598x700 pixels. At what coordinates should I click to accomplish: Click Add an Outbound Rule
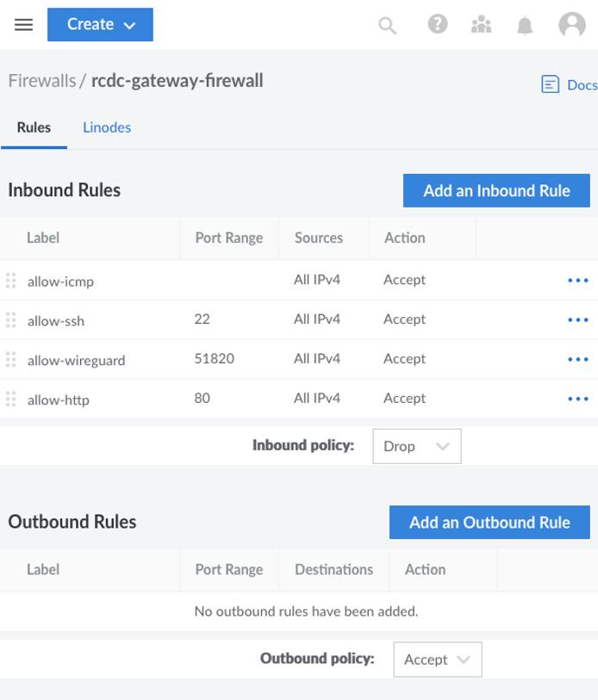(489, 522)
